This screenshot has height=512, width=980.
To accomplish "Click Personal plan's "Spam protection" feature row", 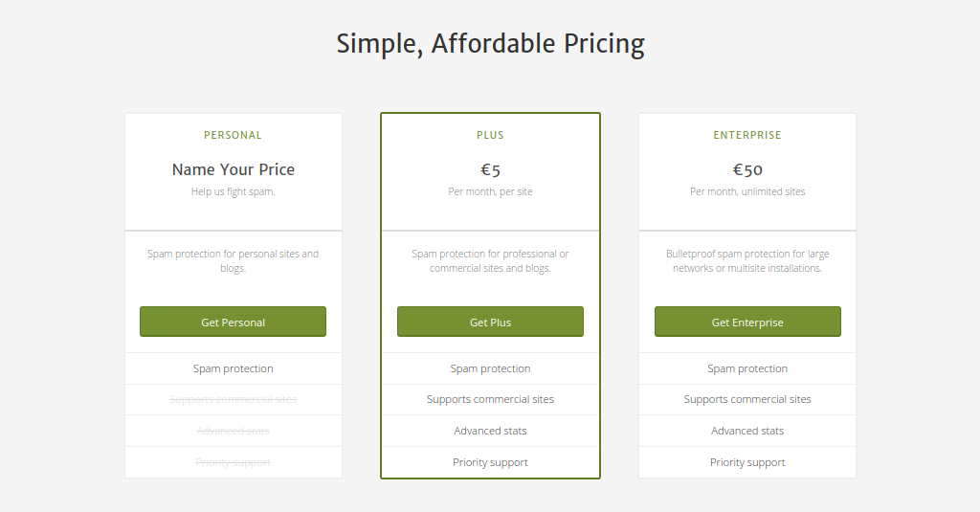I will coord(233,368).
